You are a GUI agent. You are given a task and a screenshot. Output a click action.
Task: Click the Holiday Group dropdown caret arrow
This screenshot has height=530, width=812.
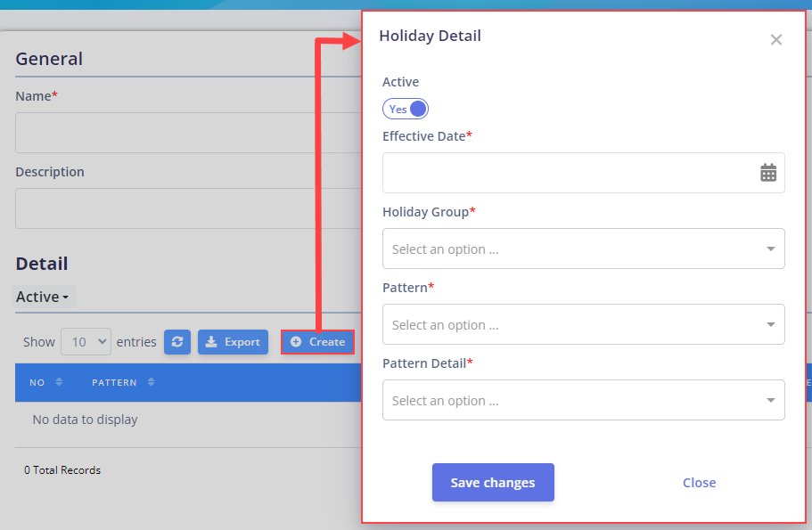pyautogui.click(x=771, y=249)
